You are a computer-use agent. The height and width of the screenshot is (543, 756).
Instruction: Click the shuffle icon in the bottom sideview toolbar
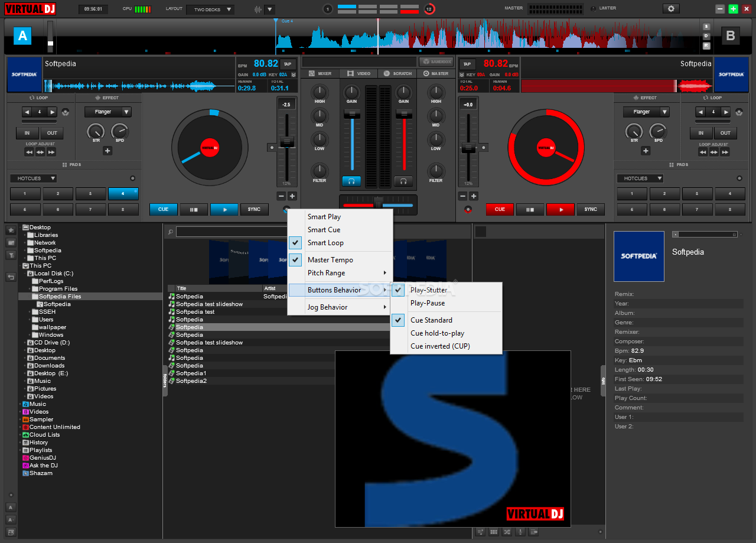point(507,532)
